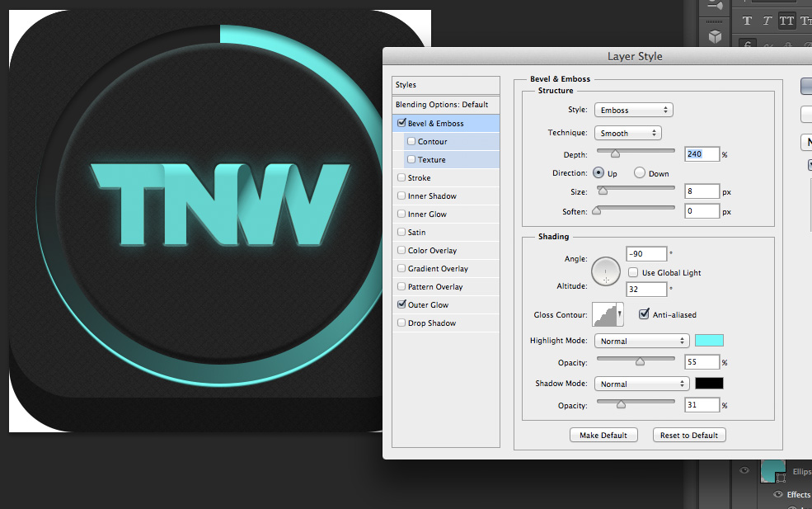Click the Ellipse layer thumbnail
Screen dimensions: 812x509
point(772,471)
